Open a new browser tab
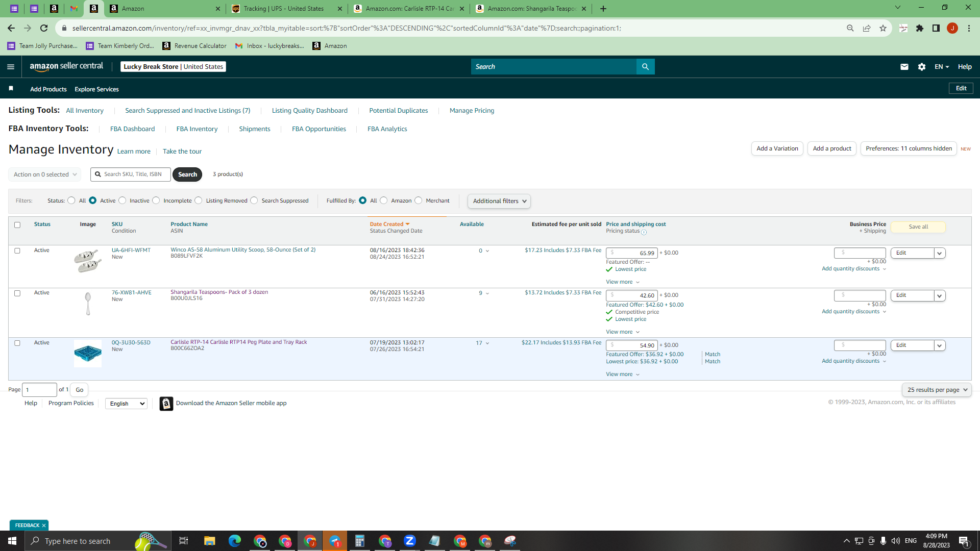 click(603, 9)
